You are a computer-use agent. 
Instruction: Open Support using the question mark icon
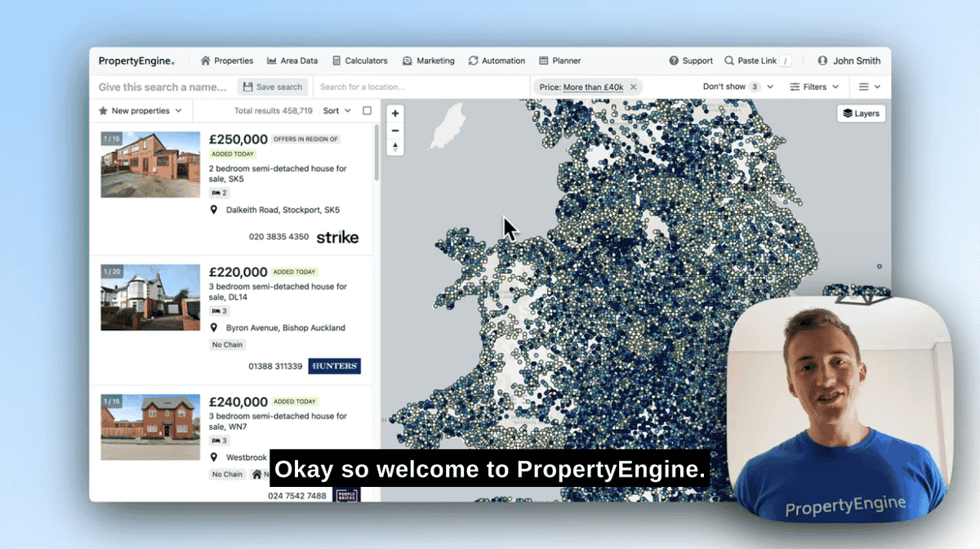[x=674, y=60]
